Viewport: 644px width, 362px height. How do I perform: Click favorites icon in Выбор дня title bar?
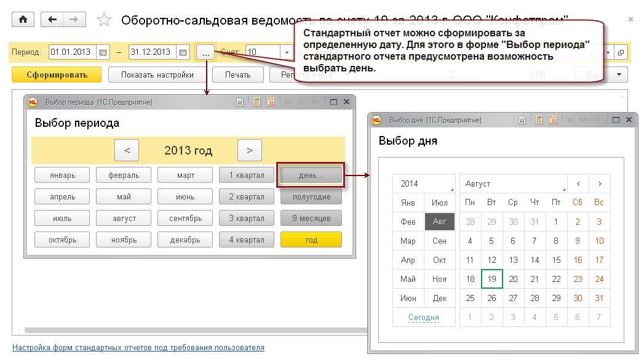pyautogui.click(x=522, y=120)
